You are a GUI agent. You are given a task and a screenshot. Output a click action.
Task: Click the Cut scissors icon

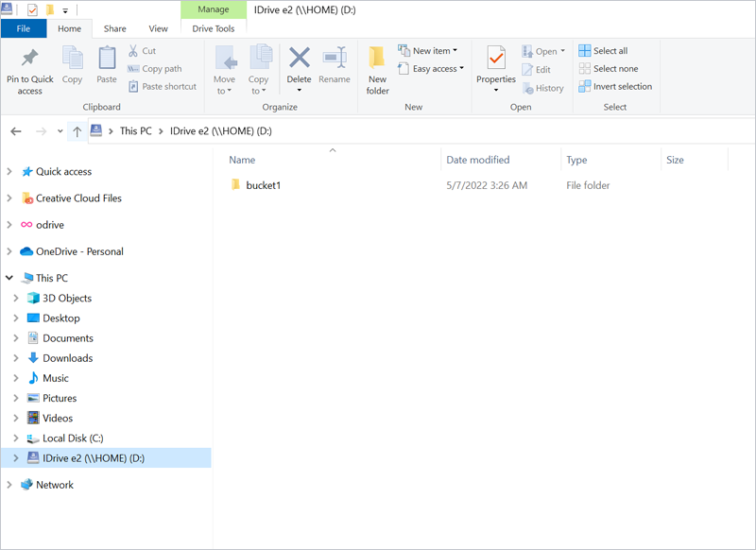133,51
